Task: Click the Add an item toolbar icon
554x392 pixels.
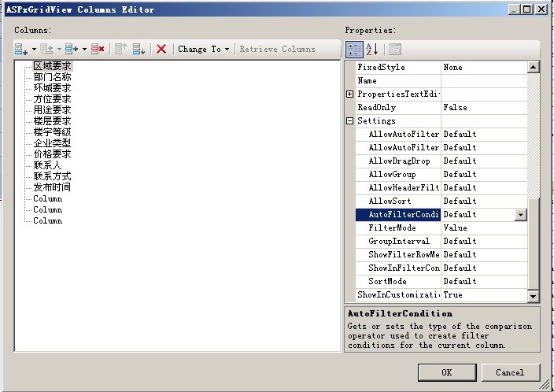Action: pos(20,49)
